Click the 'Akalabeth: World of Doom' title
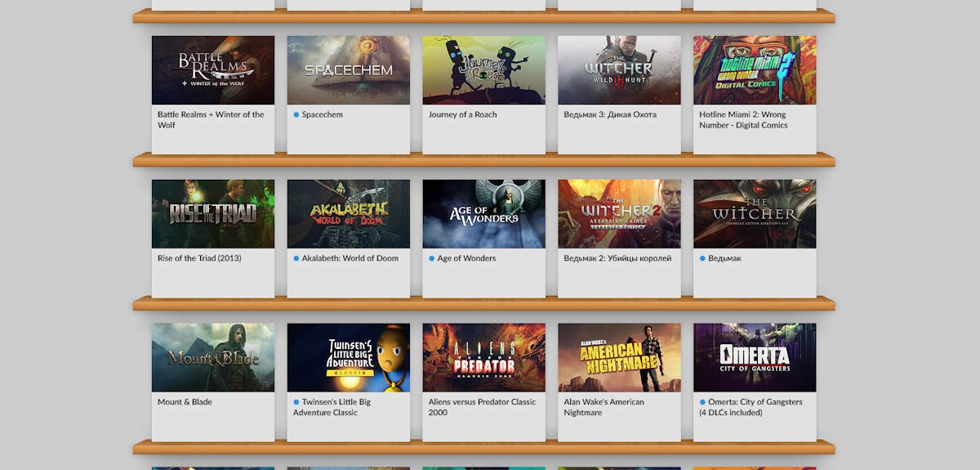Viewport: 980px width, 470px height. (350, 258)
